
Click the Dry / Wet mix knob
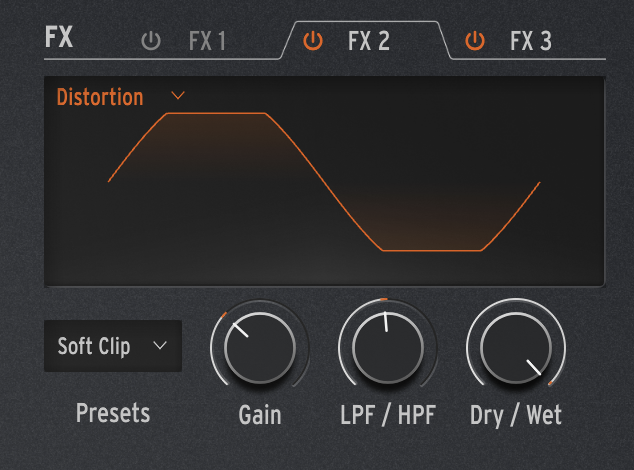[516, 348]
